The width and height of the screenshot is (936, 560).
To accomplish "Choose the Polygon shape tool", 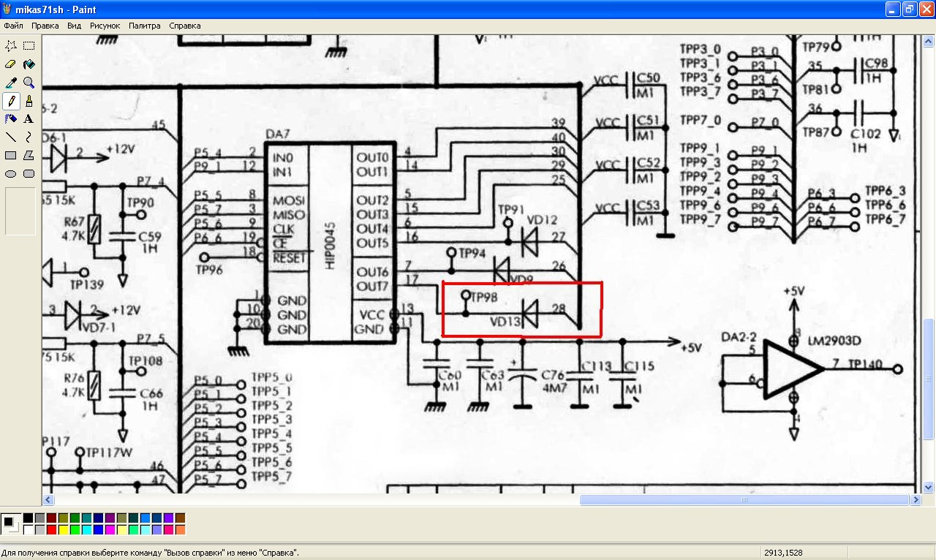I will 29,155.
